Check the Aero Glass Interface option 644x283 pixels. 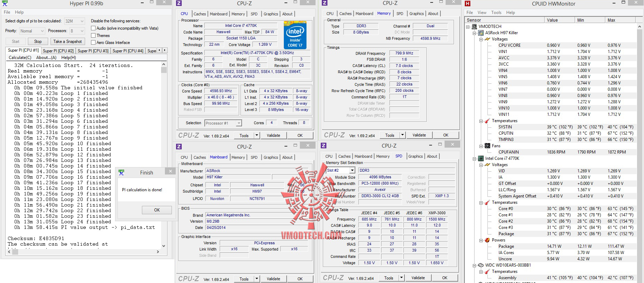[x=93, y=43]
